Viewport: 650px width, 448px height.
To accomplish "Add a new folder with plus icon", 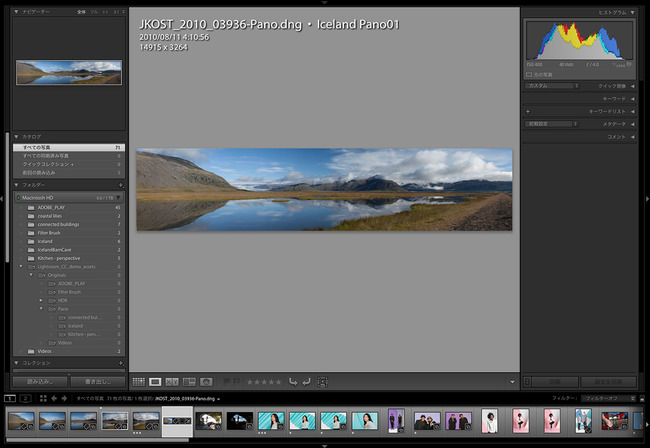I will (121, 185).
